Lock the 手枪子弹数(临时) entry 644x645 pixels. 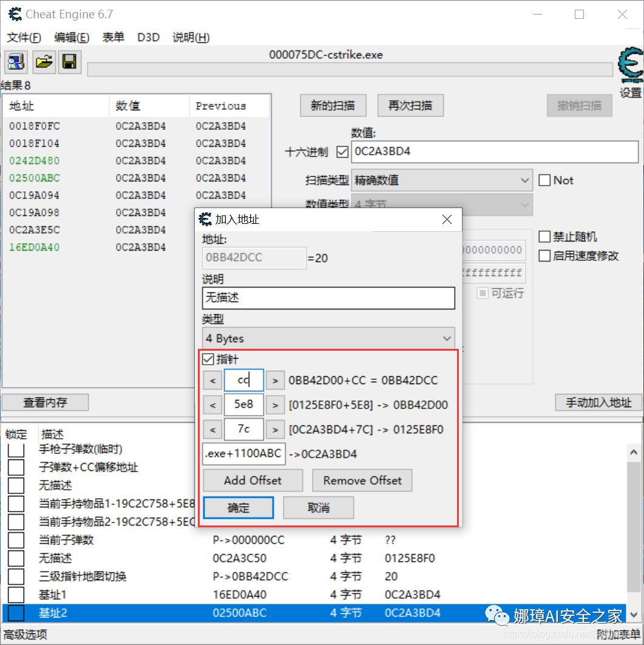pos(16,449)
